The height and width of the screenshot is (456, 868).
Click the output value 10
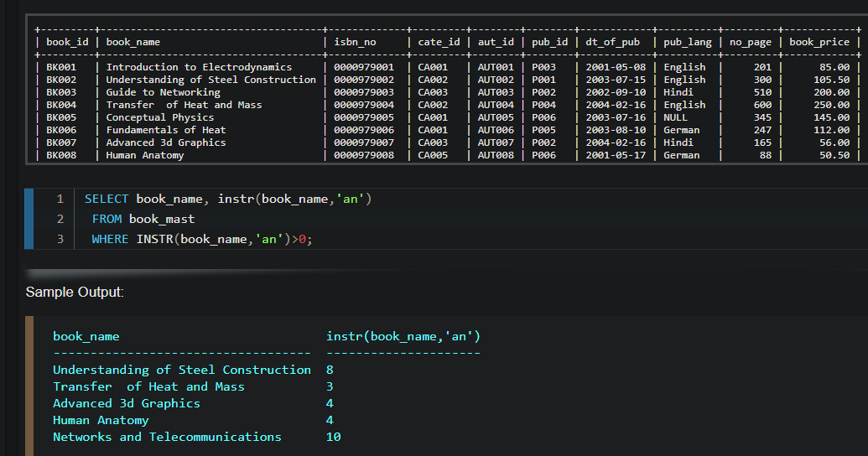pyautogui.click(x=333, y=437)
